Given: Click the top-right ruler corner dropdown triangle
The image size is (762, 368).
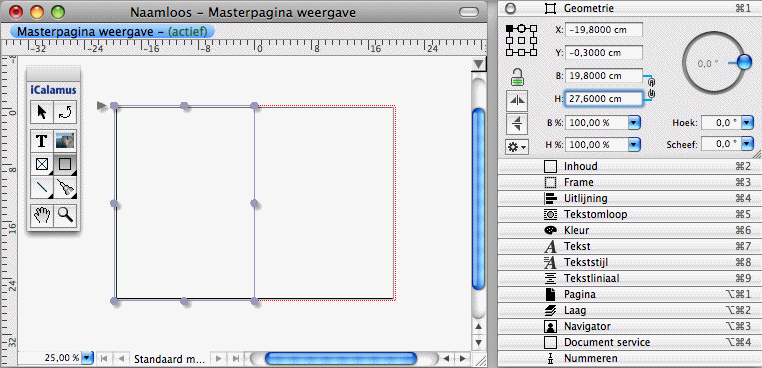Looking at the screenshot, I should pyautogui.click(x=480, y=64).
